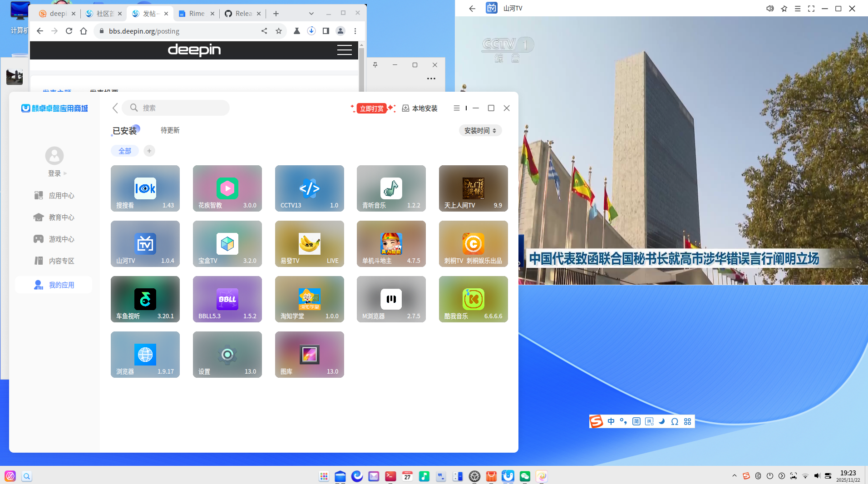The width and height of the screenshot is (868, 484).
Task: Toggle Sogou input 中 language mode
Action: [611, 421]
